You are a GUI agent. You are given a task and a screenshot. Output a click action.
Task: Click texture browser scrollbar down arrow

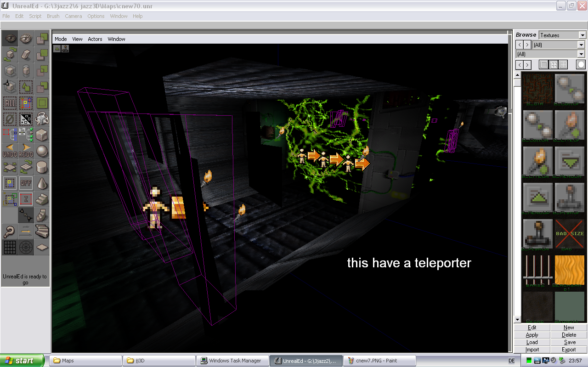517,320
